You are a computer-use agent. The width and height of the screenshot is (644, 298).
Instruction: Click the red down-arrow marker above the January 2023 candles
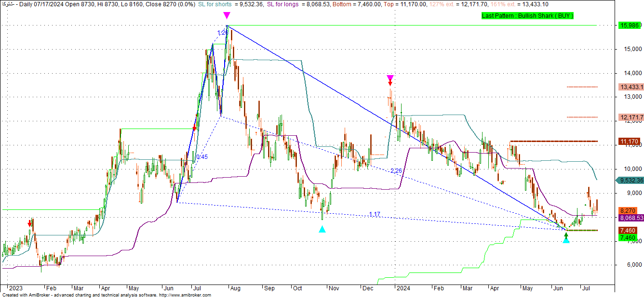point(30,223)
